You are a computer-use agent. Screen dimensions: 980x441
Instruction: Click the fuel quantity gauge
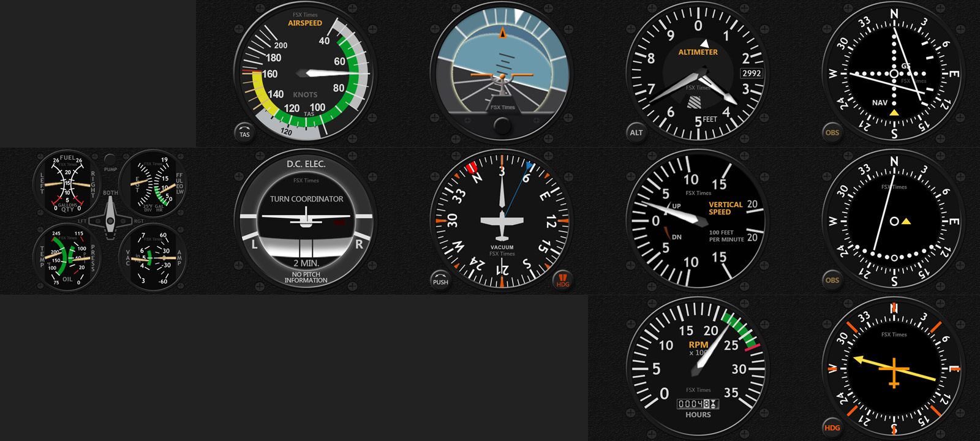67,184
